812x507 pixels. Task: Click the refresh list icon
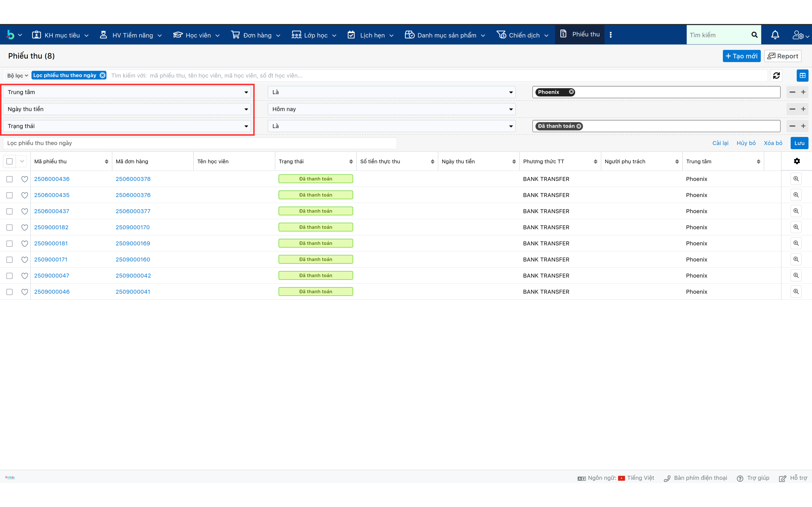click(x=776, y=75)
